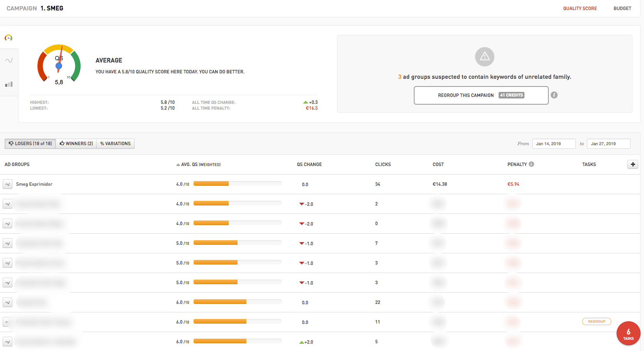Select the % Variations tab
This screenshot has width=644, height=351.
pos(115,144)
